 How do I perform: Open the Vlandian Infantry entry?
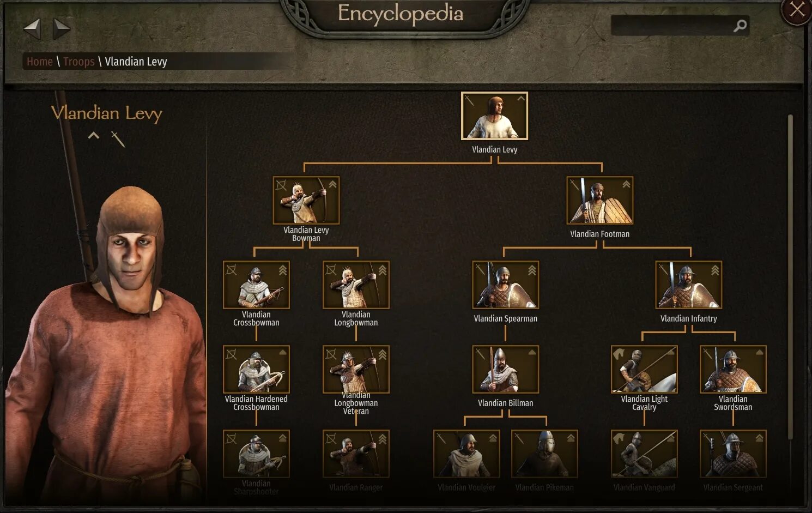[688, 285]
